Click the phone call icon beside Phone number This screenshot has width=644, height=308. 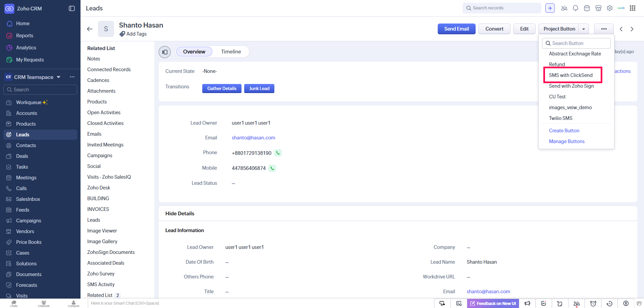click(x=278, y=153)
